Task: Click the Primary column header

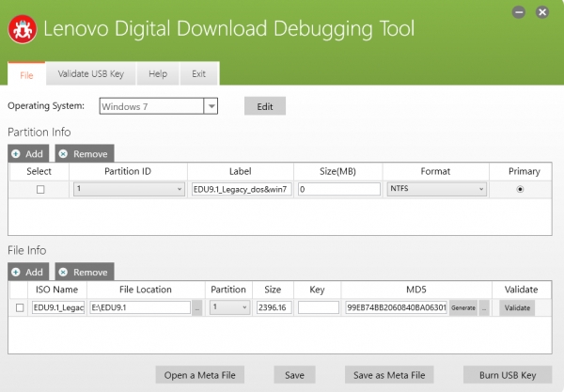Action: [x=525, y=171]
